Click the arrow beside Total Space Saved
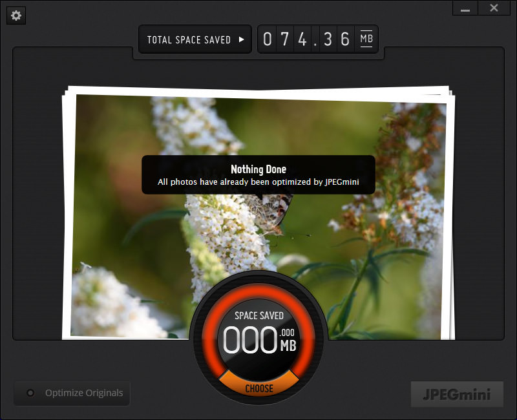 242,39
